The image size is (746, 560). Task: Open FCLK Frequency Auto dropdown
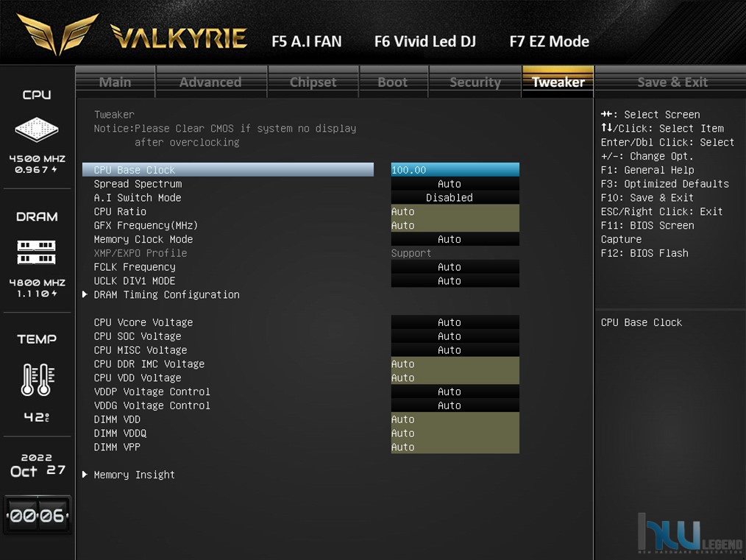(455, 267)
